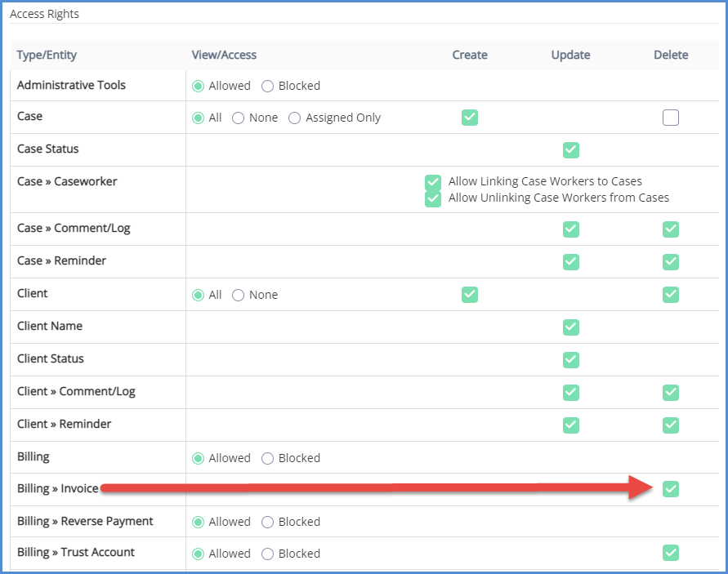The height and width of the screenshot is (574, 728).
Task: Uncheck Billing Invoice Delete checkbox
Action: coord(671,489)
